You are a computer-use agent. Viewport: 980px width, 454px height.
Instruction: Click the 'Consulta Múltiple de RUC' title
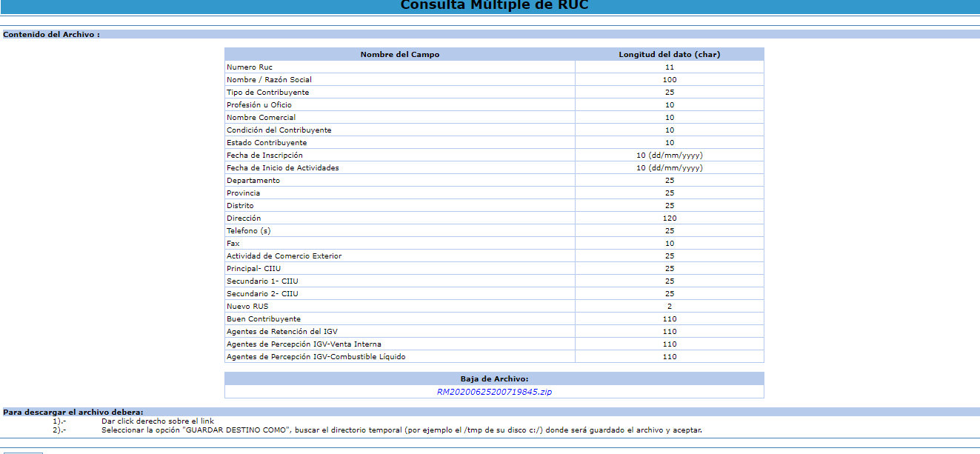click(495, 6)
